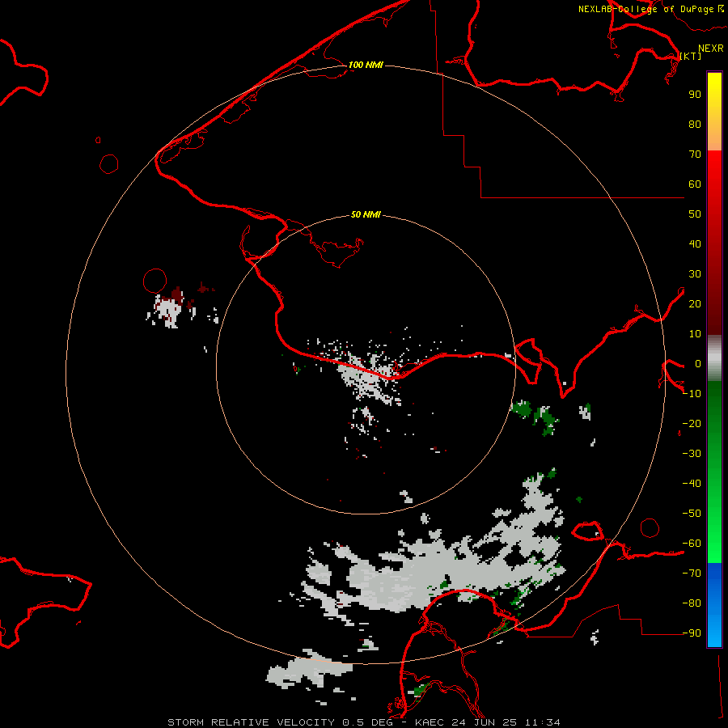Click the 60 value on the velocity scale
The image size is (728, 728).
695,184
